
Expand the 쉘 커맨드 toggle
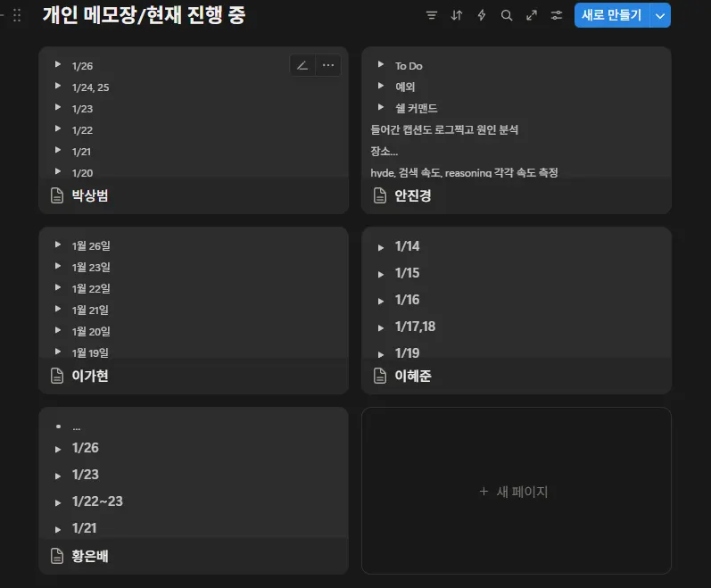click(x=381, y=107)
